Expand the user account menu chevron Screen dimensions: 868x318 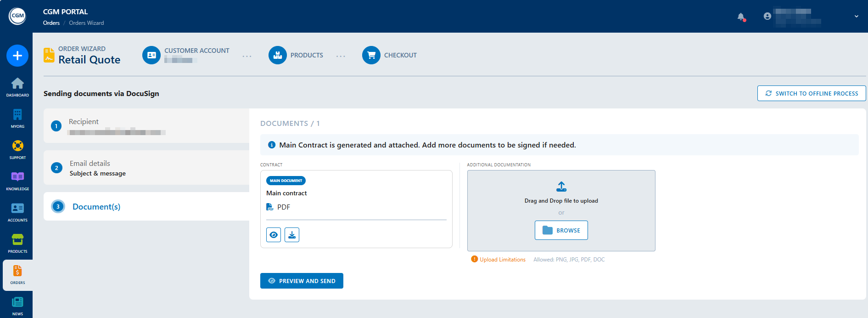coord(856,16)
